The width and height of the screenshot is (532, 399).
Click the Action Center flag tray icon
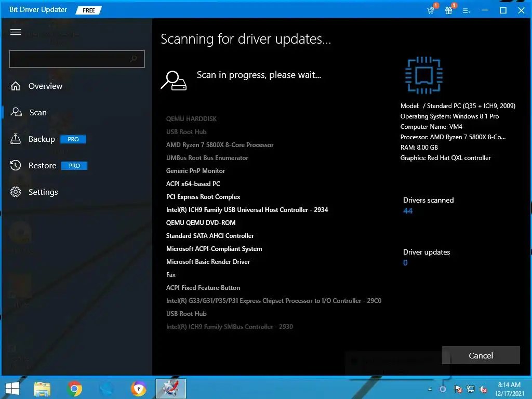click(x=458, y=389)
